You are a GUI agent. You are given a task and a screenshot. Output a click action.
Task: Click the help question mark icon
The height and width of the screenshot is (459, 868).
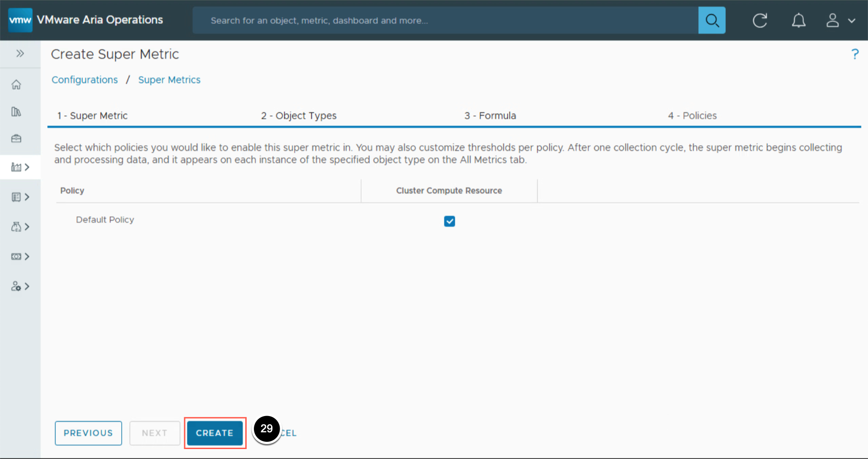(x=854, y=54)
